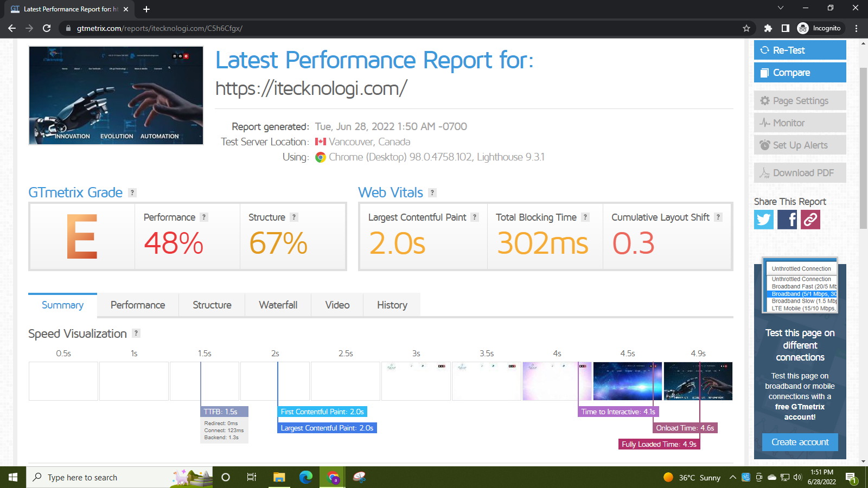Expand tab search chevron in title bar
This screenshot has width=868, height=488.
[781, 8]
